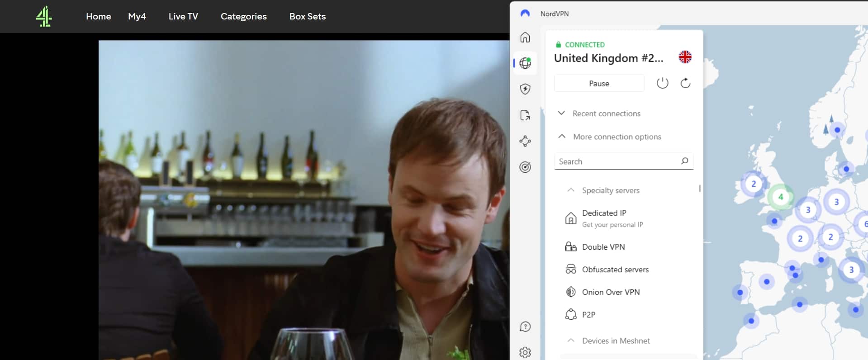868x360 pixels.
Task: Open the Live TV menu item
Action: click(x=183, y=16)
